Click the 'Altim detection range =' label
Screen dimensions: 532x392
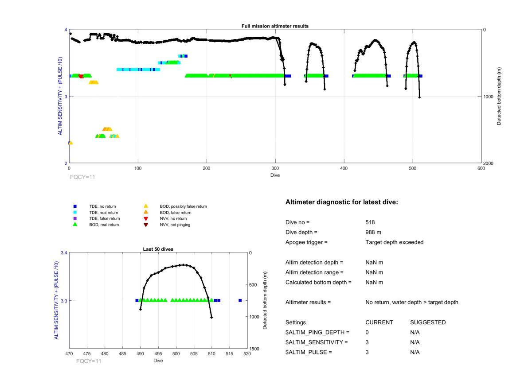coord(314,272)
